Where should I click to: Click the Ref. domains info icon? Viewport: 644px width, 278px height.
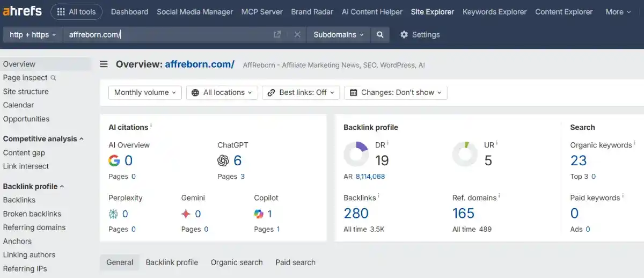click(499, 196)
